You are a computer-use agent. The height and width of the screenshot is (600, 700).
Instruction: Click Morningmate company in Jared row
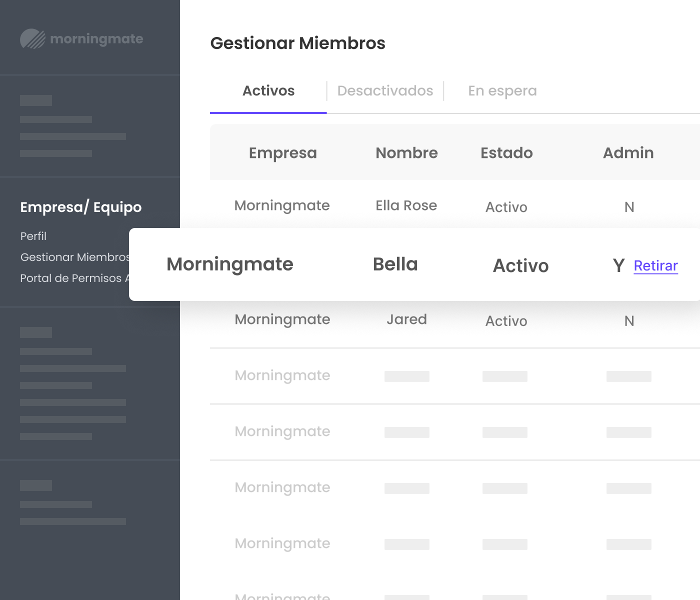[x=282, y=320]
